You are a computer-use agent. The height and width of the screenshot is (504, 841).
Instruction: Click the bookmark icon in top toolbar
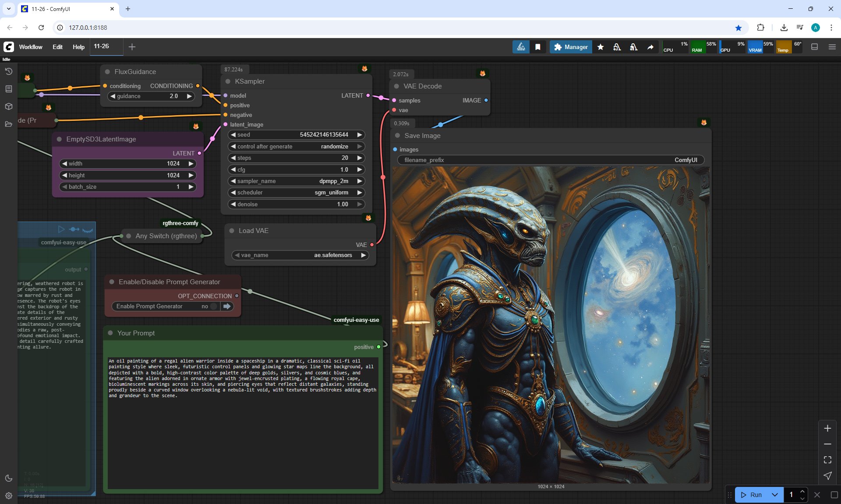538,47
